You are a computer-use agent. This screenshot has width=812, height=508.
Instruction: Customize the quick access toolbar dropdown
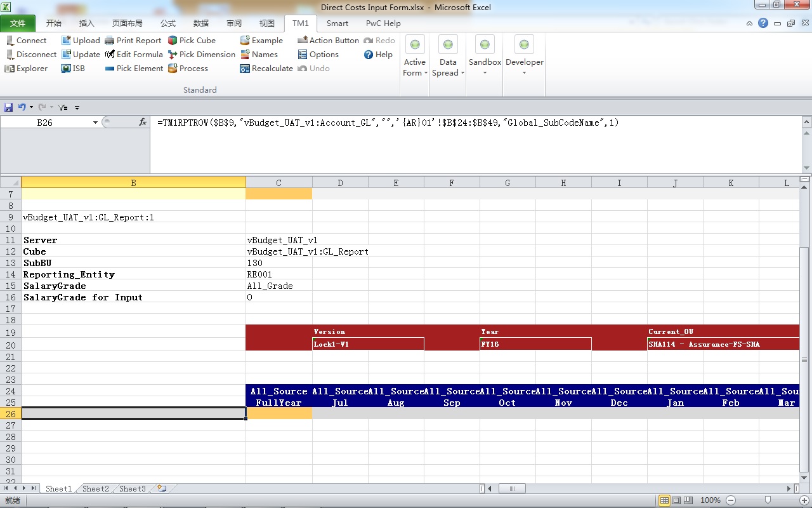click(77, 108)
